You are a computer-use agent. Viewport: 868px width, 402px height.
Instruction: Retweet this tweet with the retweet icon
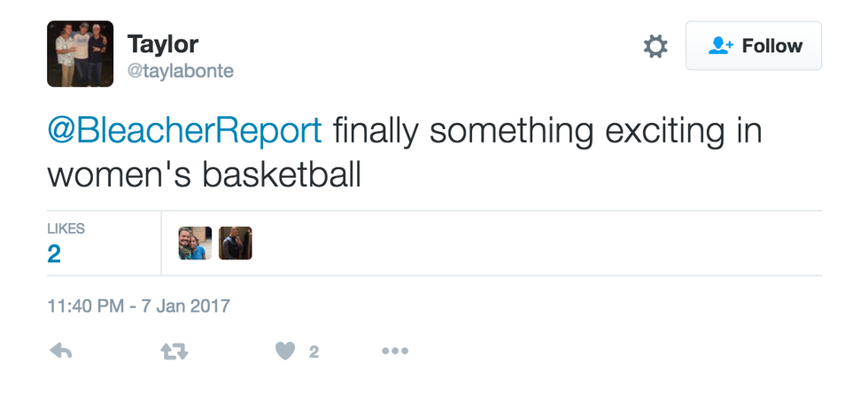[174, 352]
